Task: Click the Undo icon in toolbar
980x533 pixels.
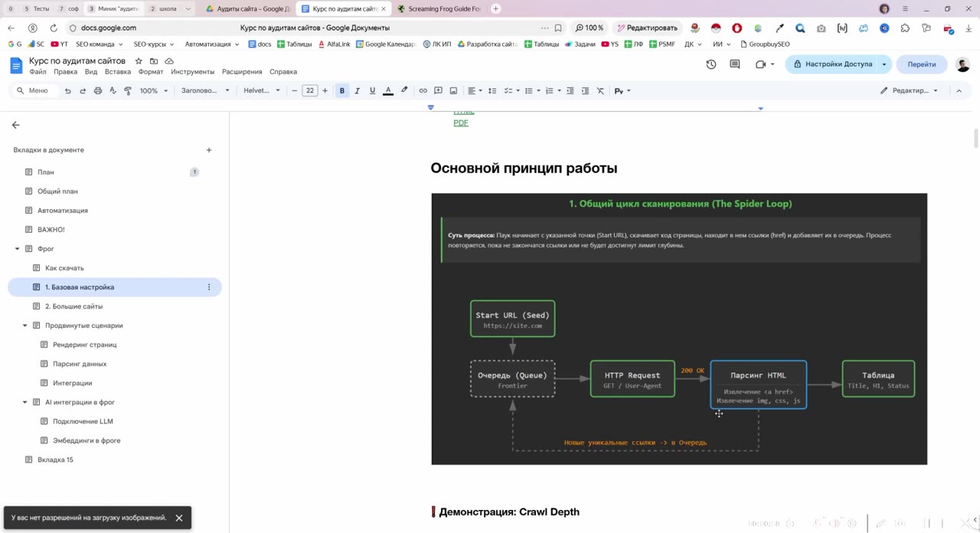Action: [x=68, y=90]
